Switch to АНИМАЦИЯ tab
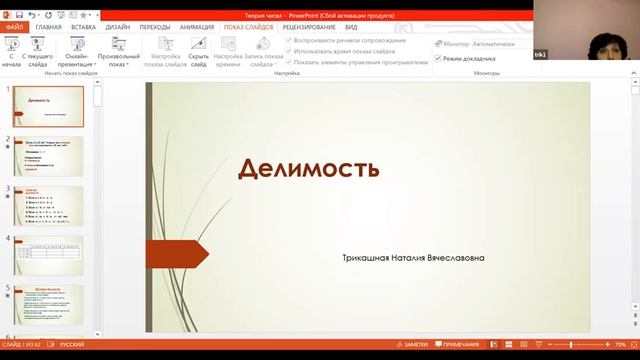This screenshot has height=360, width=640. click(x=197, y=27)
